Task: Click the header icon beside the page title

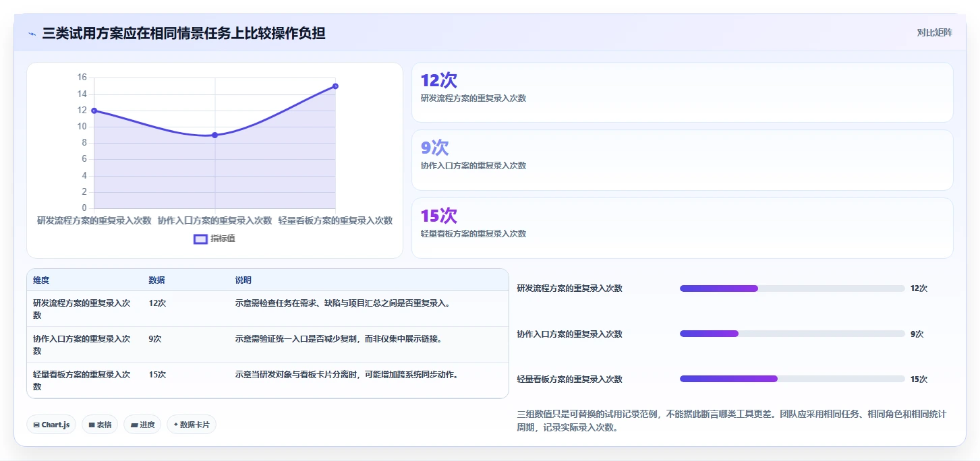Action: coord(32,34)
